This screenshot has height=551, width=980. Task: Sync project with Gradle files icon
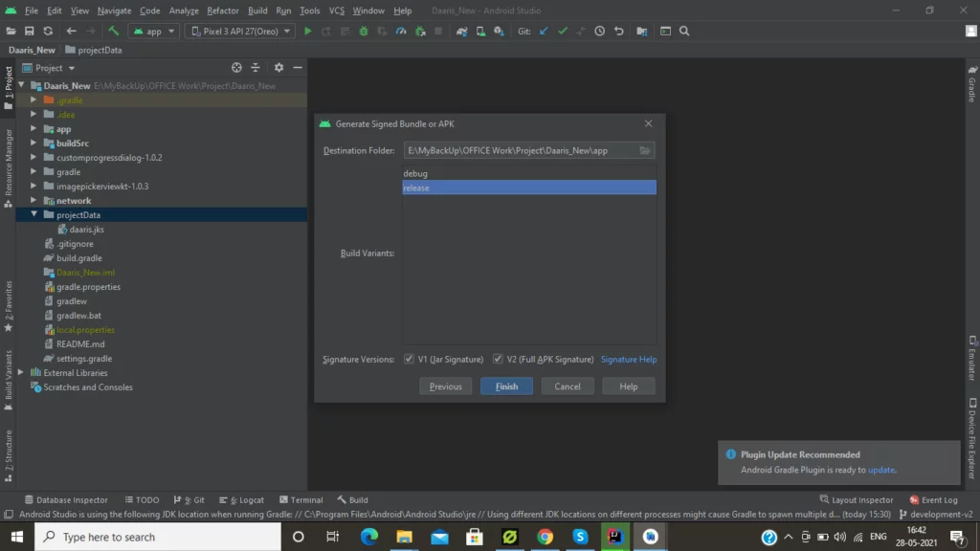tap(462, 31)
